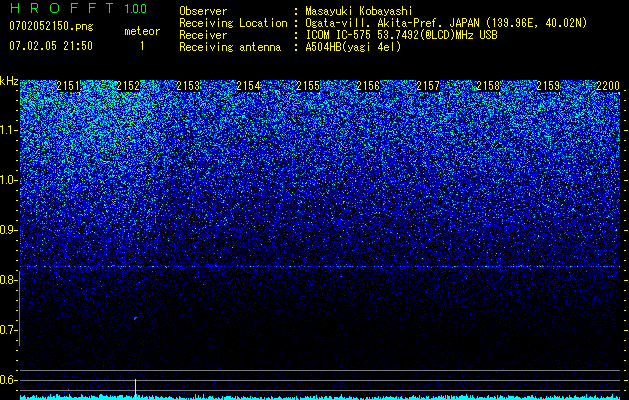Click the 1.0 kHz axis label
The image size is (629, 400).
[x=9, y=180]
